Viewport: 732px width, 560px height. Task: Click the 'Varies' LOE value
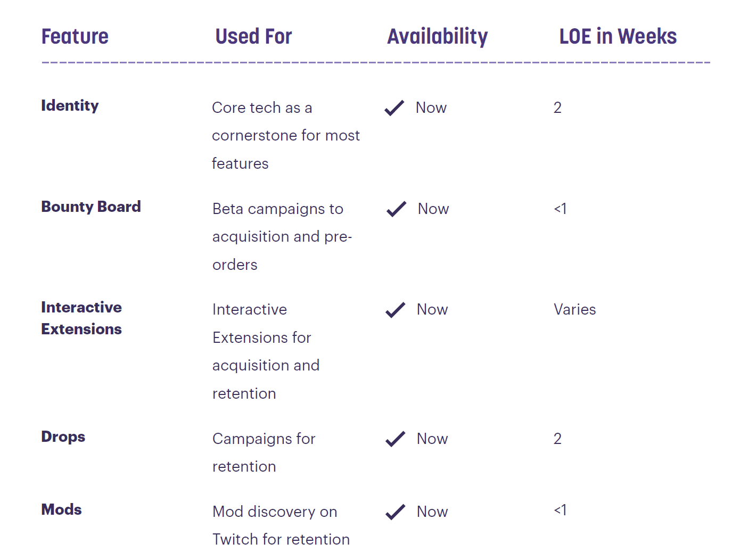point(575,309)
